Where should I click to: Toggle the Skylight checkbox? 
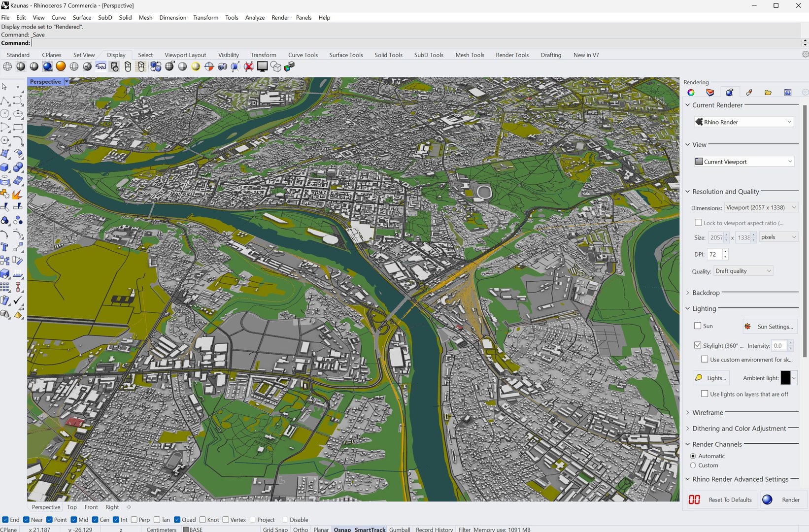coord(698,345)
